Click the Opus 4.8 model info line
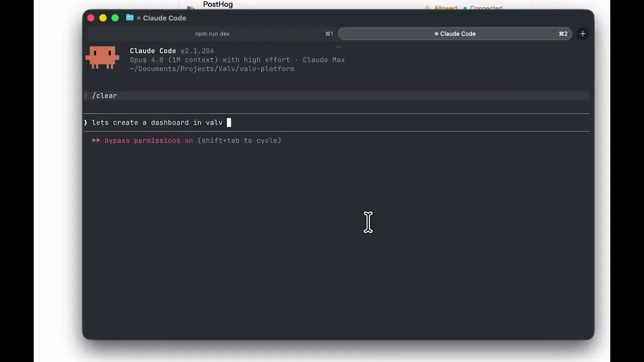 [x=237, y=60]
